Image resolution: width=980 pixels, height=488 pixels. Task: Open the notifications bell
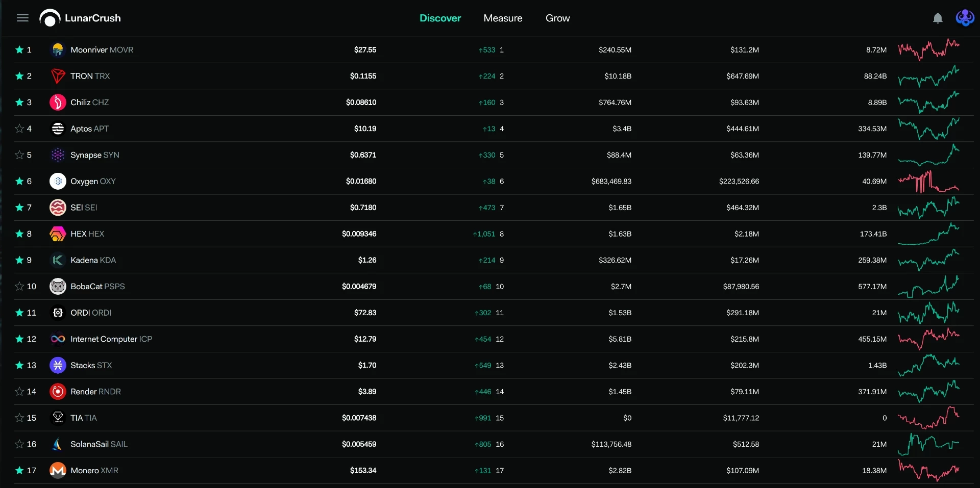[x=938, y=18]
